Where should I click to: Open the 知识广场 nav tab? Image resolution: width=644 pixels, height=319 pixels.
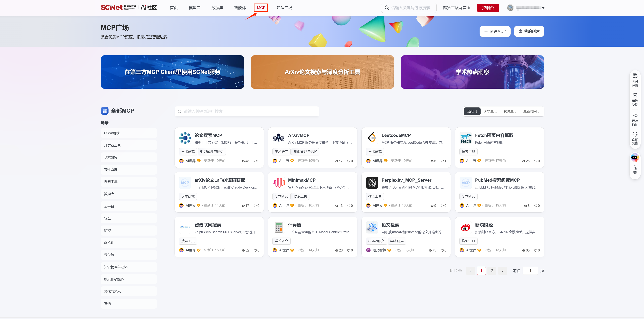284,8
